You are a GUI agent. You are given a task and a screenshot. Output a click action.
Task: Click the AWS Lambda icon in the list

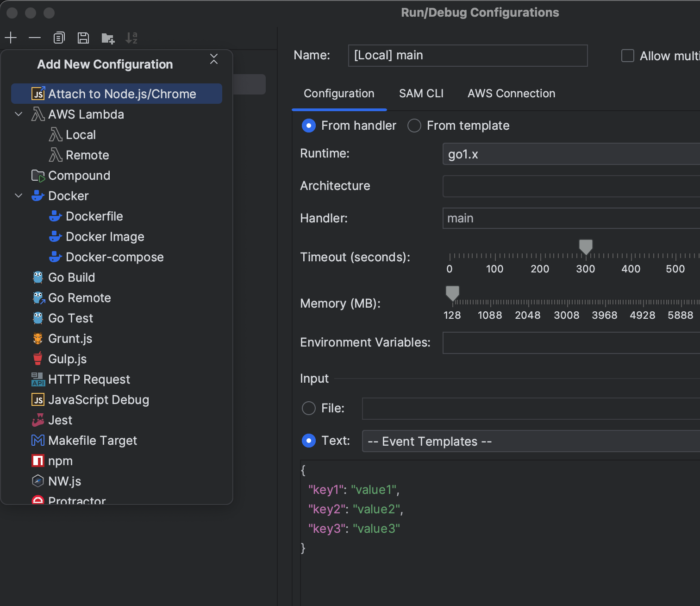[x=38, y=114]
